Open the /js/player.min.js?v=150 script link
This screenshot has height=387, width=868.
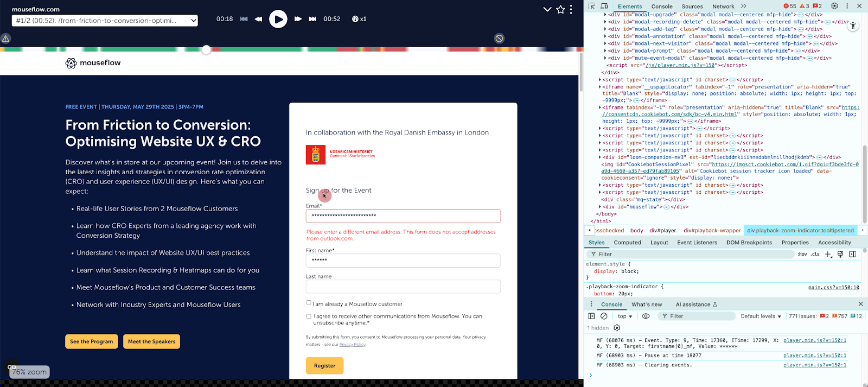(x=680, y=65)
